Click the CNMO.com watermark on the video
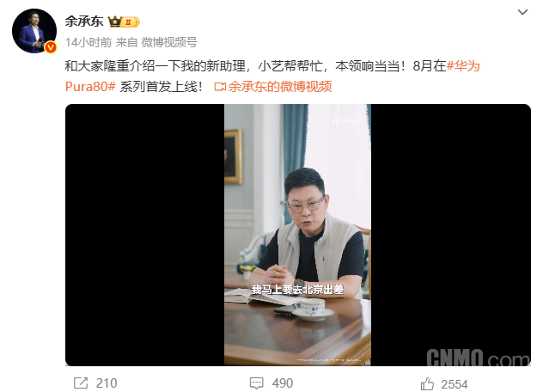This screenshot has height=392, width=543. pyautogui.click(x=478, y=358)
